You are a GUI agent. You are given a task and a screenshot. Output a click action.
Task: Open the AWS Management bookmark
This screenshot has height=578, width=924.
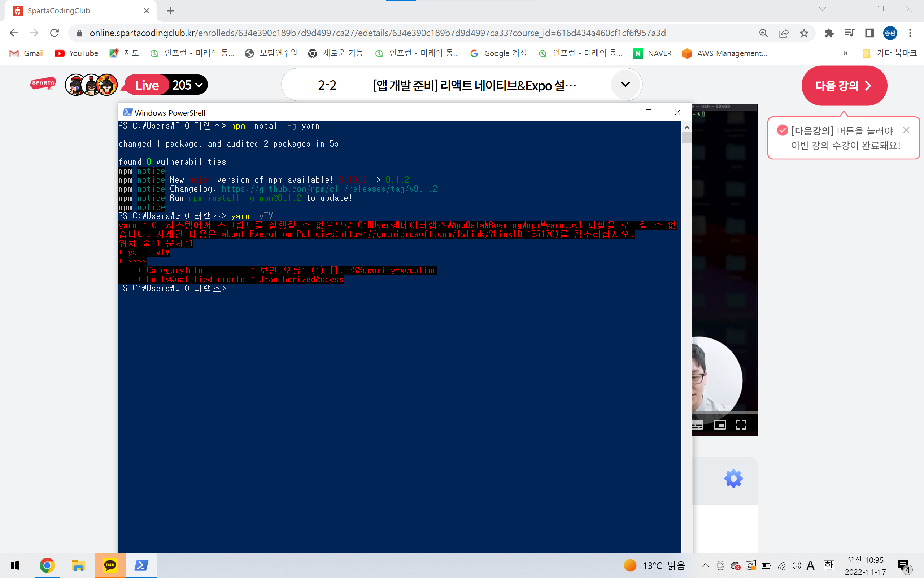coord(725,53)
